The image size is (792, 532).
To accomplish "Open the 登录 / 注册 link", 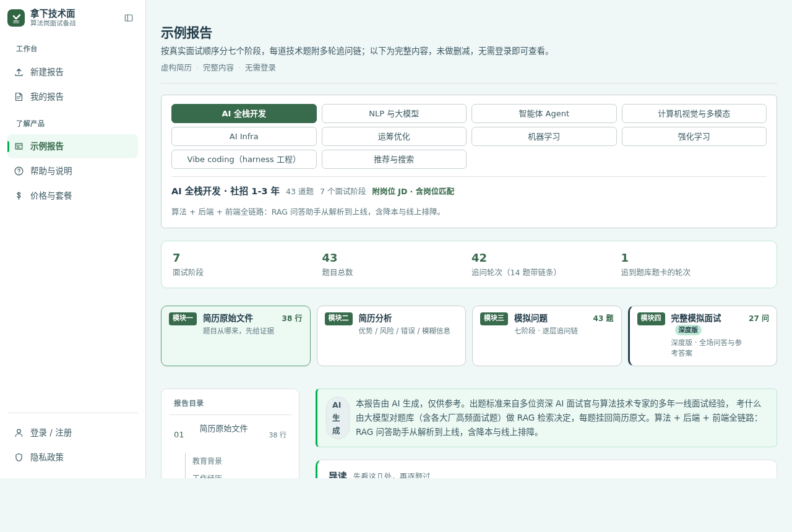I will tap(72, 433).
